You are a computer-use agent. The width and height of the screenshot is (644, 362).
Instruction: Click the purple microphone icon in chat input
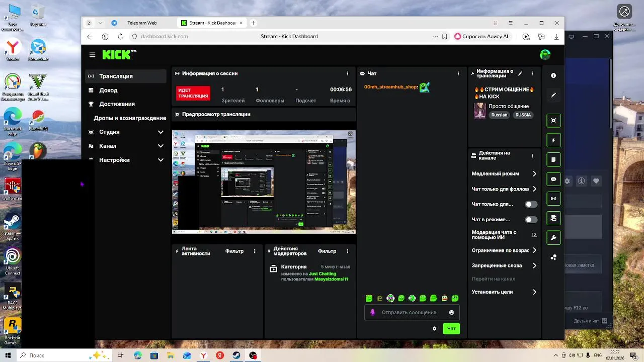373,312
